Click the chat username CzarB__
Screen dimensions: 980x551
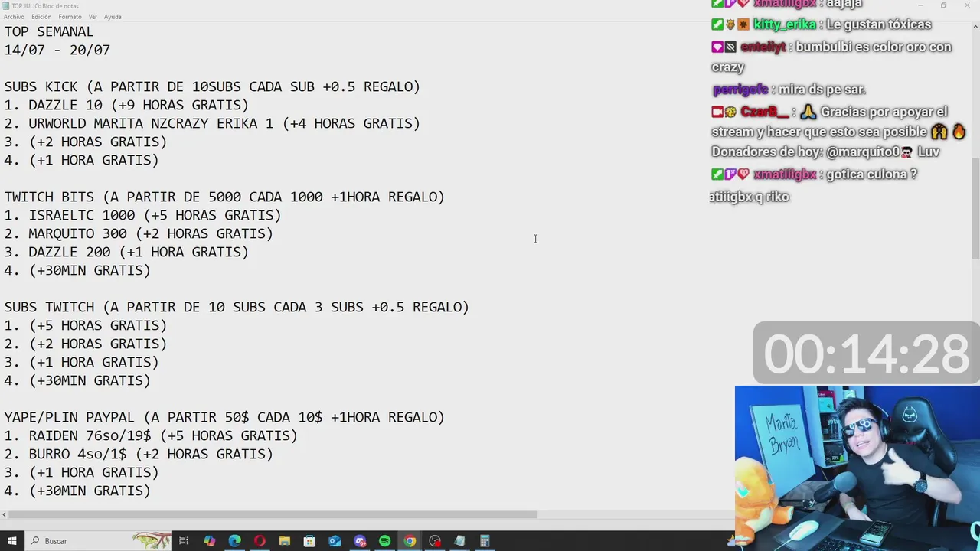click(764, 112)
